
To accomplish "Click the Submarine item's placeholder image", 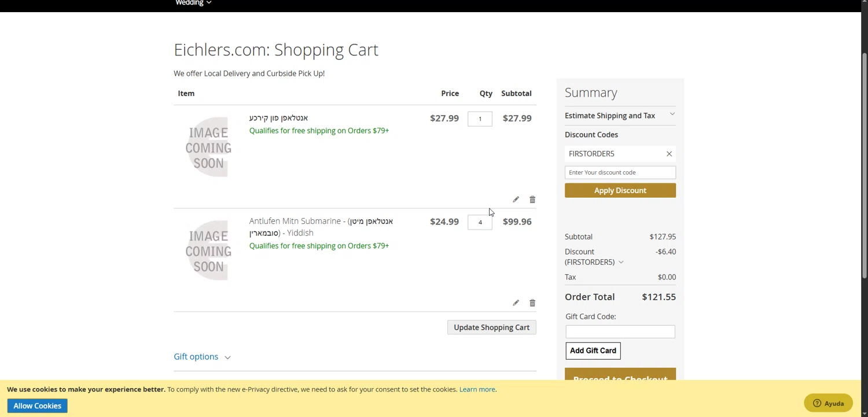I will [x=208, y=251].
